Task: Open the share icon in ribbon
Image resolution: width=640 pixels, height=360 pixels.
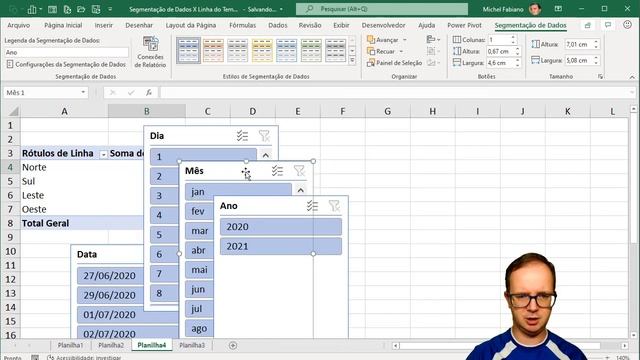Action: (588, 25)
